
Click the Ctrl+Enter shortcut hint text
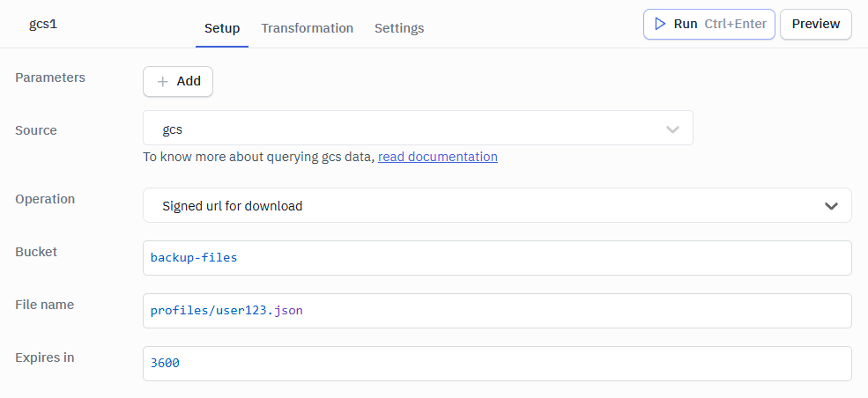coord(735,24)
